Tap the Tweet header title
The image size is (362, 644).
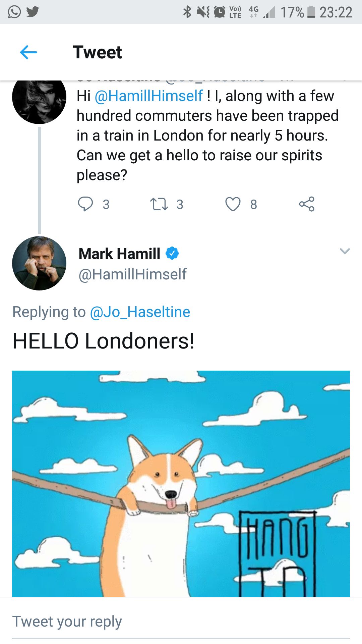coord(97,52)
